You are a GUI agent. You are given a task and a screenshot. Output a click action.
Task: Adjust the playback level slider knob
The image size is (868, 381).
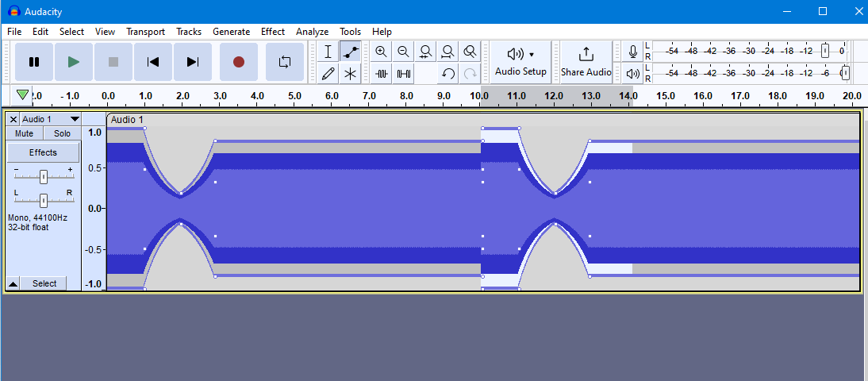(845, 72)
